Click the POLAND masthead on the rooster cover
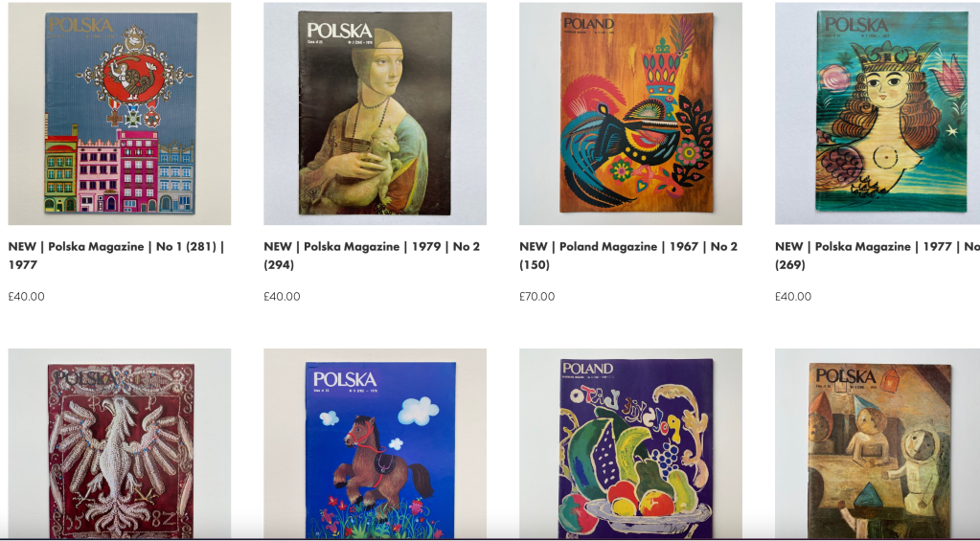980x541 pixels. [x=589, y=23]
